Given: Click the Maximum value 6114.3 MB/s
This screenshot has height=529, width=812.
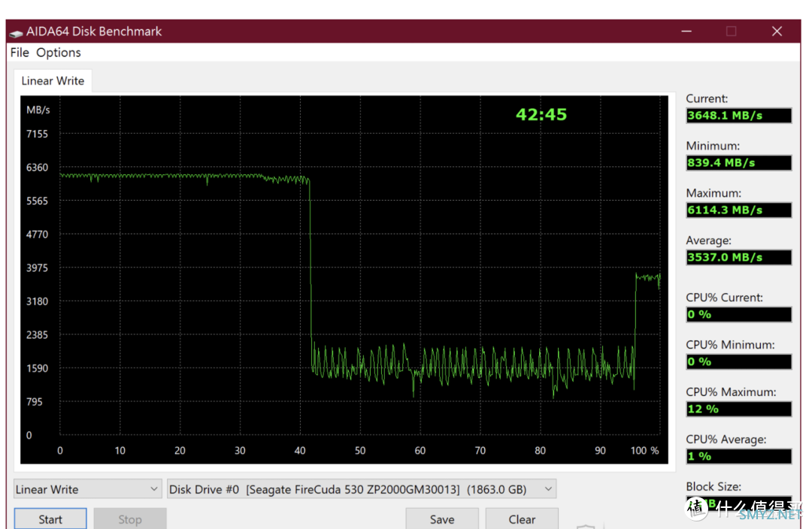Looking at the screenshot, I should coord(738,210).
